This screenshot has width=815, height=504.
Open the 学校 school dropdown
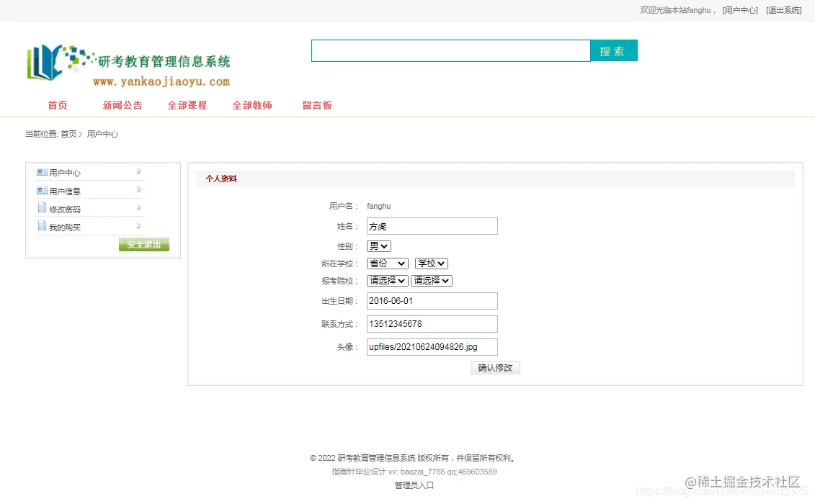click(432, 264)
